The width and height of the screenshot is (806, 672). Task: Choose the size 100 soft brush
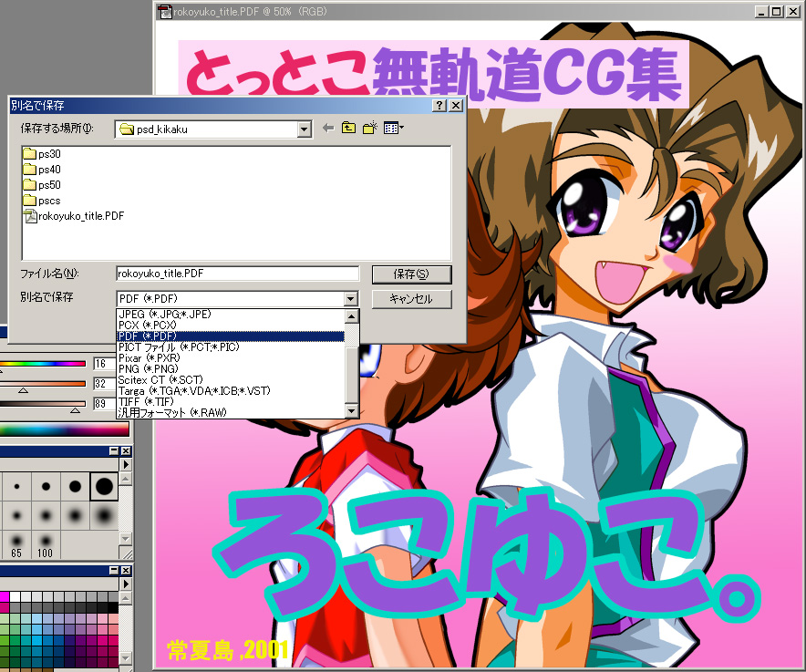pyautogui.click(x=46, y=544)
